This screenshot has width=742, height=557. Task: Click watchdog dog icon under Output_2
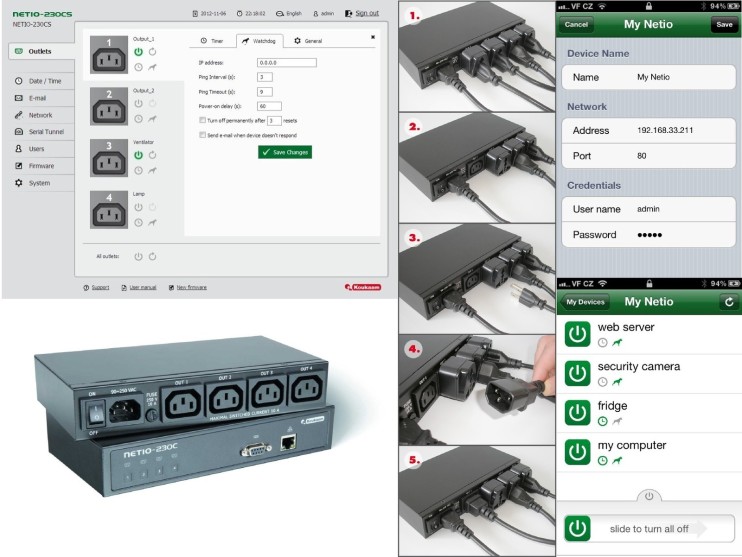pos(152,117)
